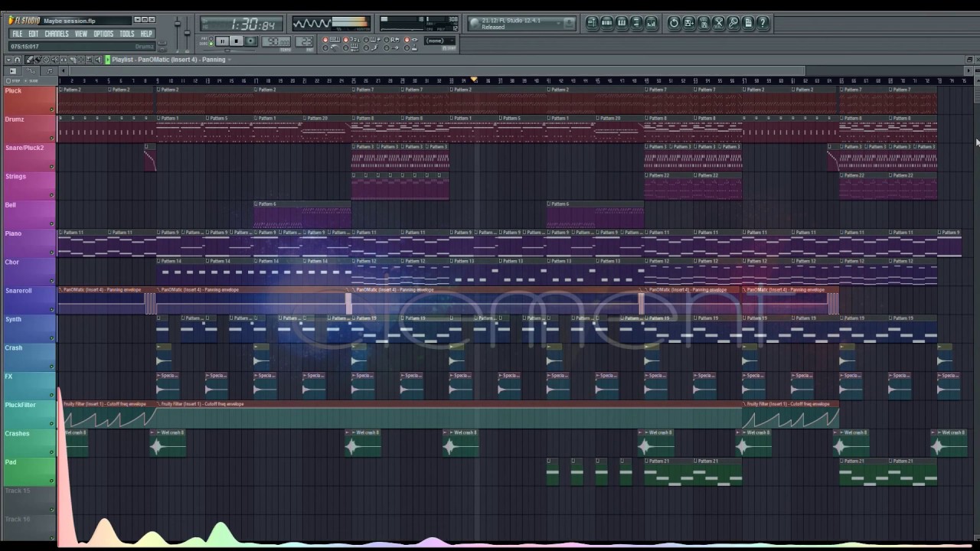980x551 pixels.
Task: Select the Zoom tool in Playlist toolbar
Action: point(89,60)
